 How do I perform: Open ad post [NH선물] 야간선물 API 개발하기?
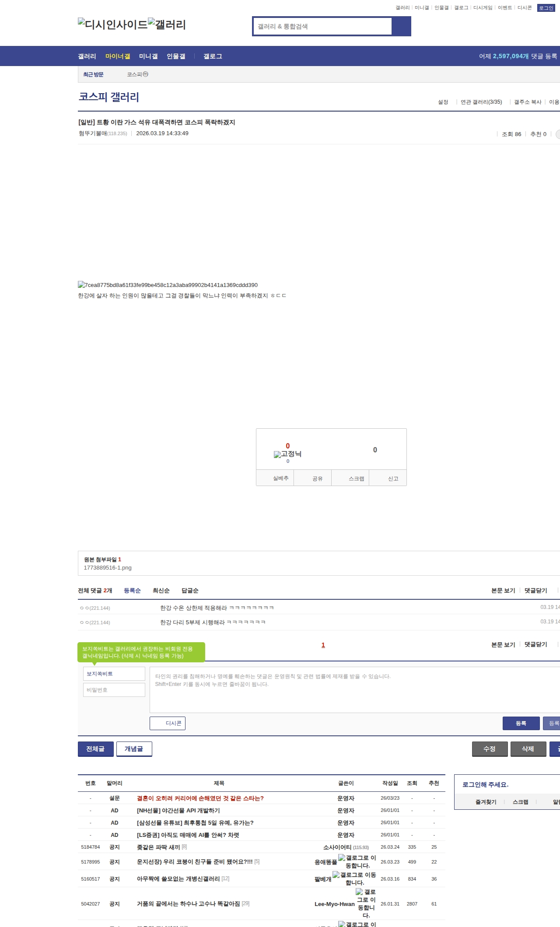(x=178, y=811)
